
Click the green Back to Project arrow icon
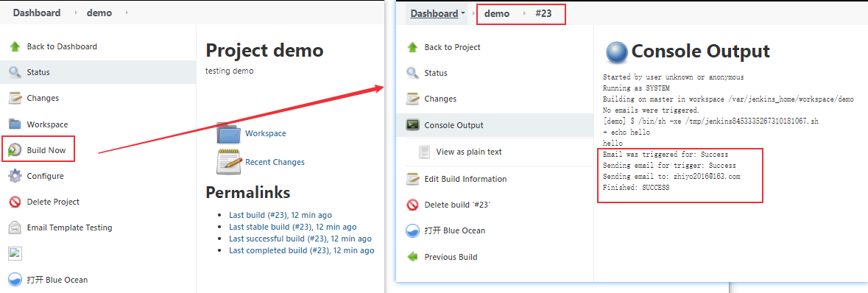click(412, 47)
